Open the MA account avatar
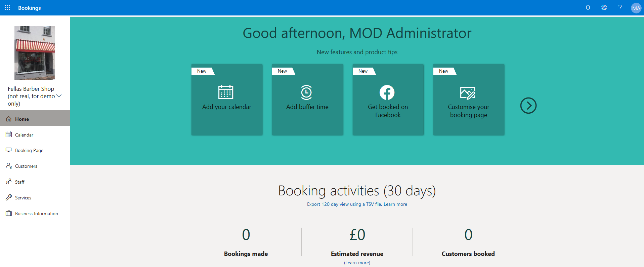644x267 pixels. pos(636,8)
